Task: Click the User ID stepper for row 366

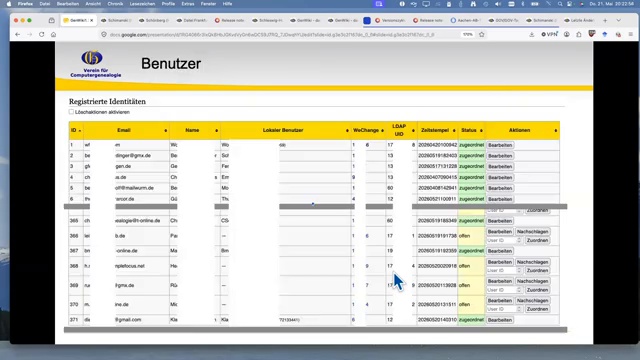Action: 519,240
